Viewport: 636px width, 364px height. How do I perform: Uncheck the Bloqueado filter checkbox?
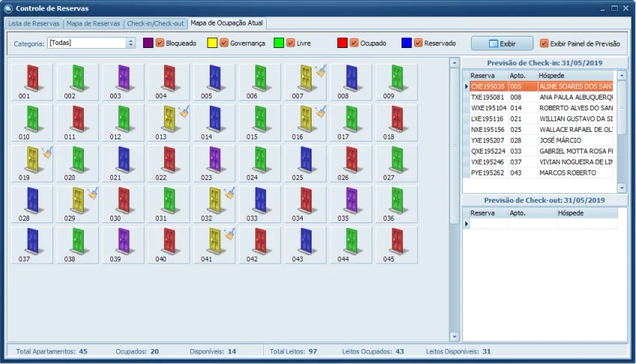160,43
